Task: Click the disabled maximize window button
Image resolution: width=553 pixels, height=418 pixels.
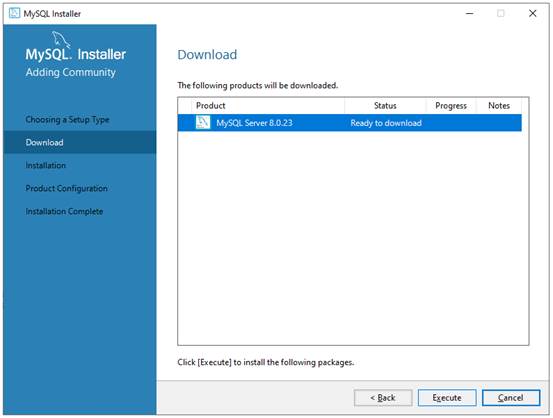Action: [500, 13]
